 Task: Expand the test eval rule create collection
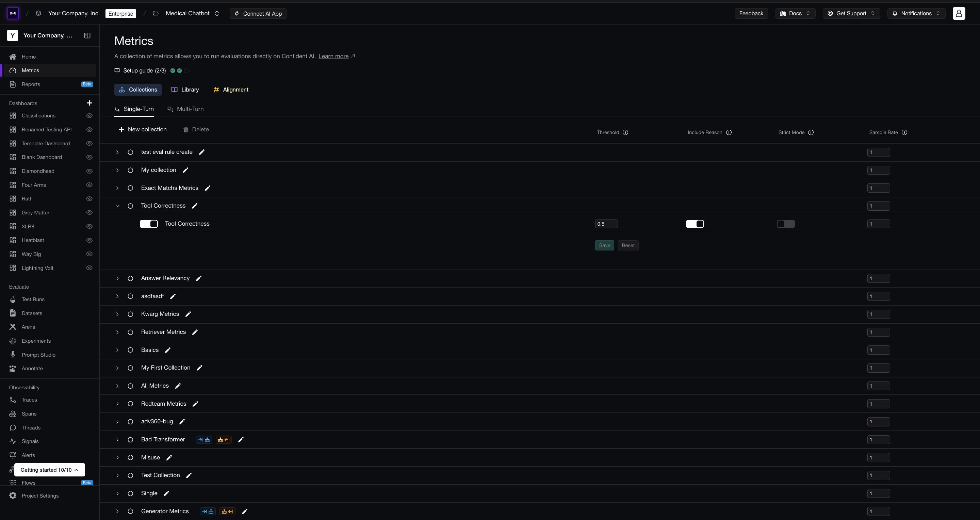point(117,152)
